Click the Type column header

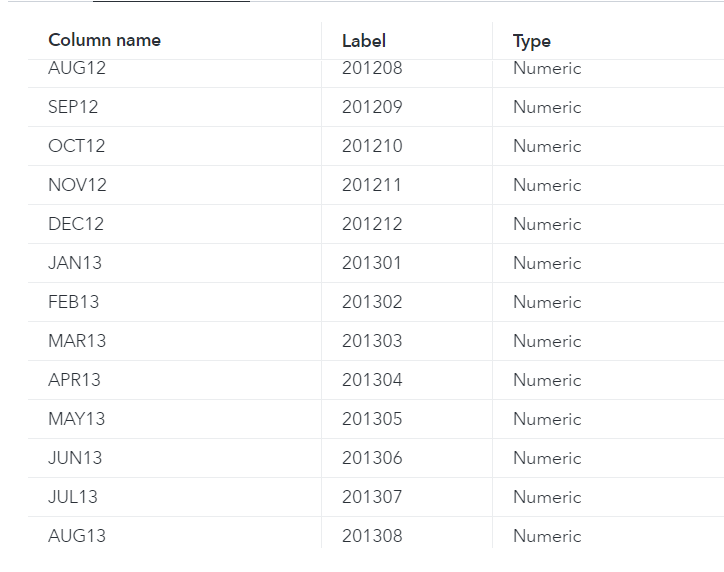pyautogui.click(x=532, y=41)
